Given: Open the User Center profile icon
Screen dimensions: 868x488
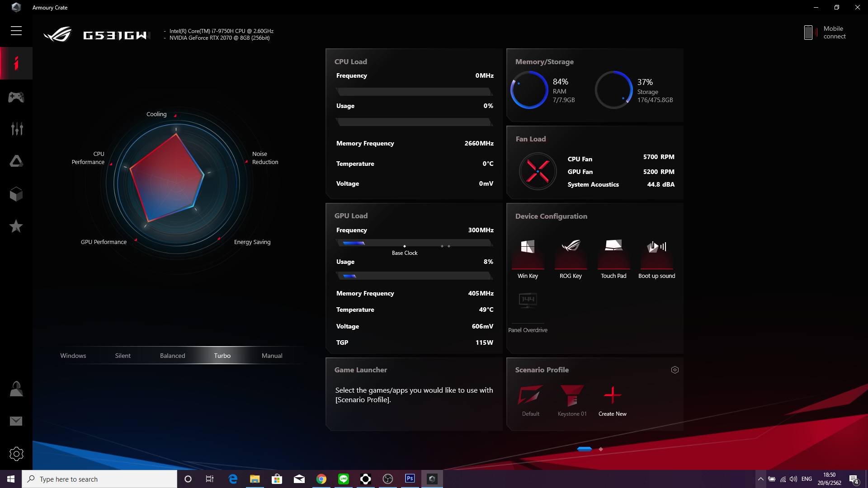Looking at the screenshot, I should coord(16,389).
